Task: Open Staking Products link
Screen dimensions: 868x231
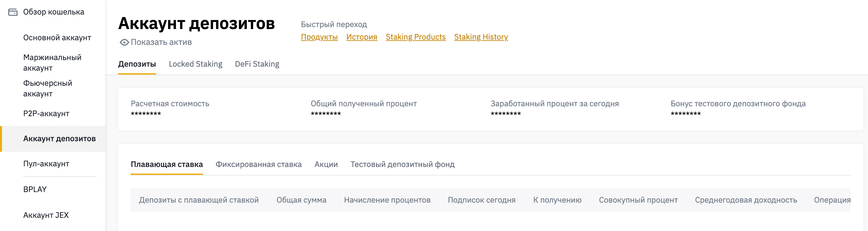Action: (x=416, y=37)
